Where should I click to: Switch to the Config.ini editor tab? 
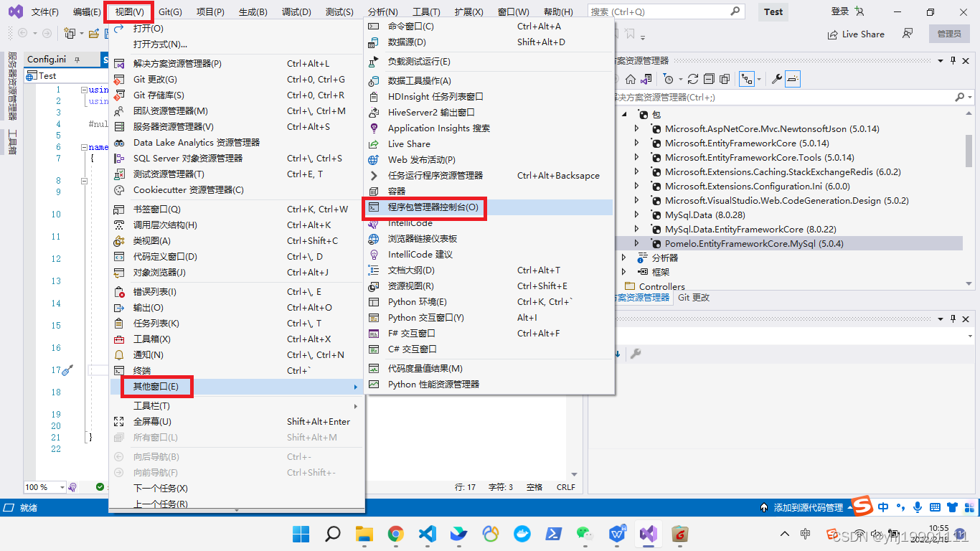[x=47, y=60]
